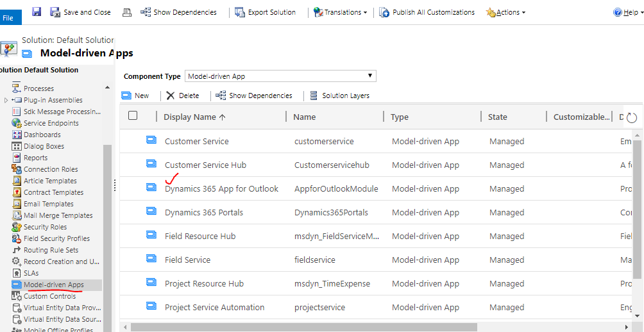Click Dynamics 365 App for Outlook icon

click(151, 188)
